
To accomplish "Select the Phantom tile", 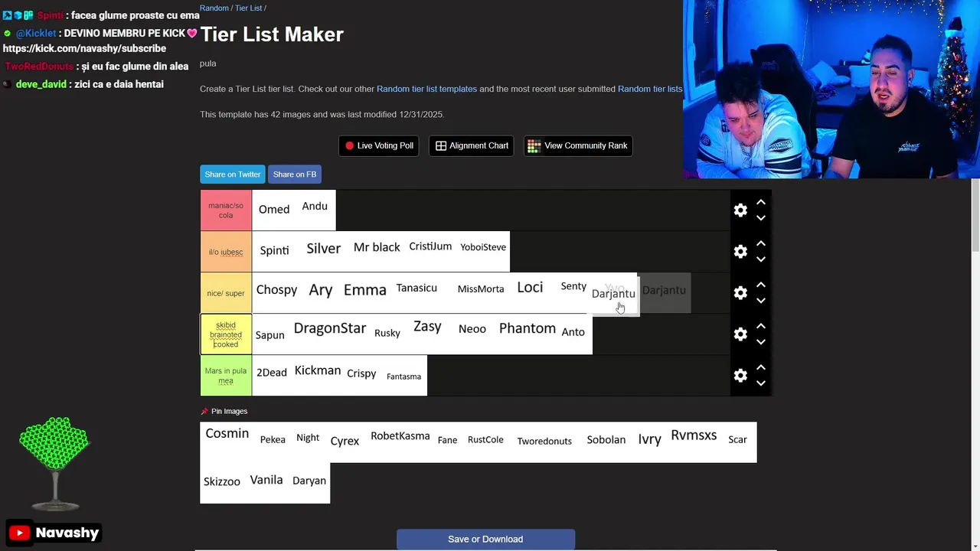I will [x=527, y=334].
